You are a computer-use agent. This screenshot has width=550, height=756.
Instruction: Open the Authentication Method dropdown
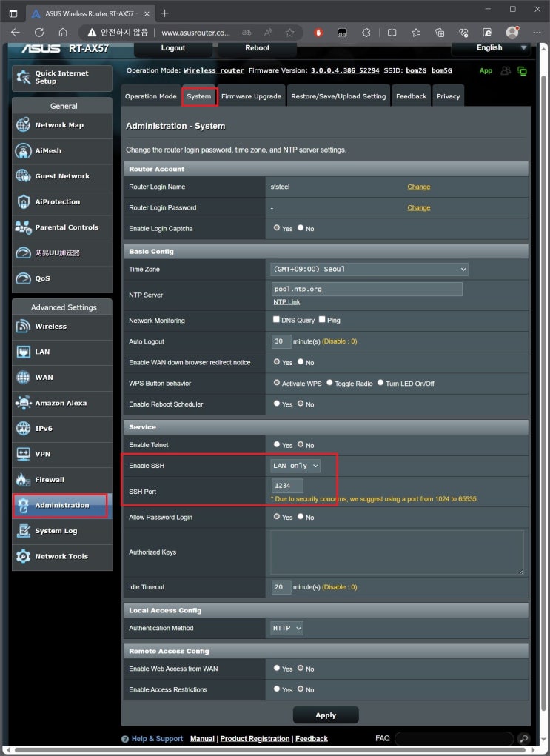pyautogui.click(x=286, y=628)
